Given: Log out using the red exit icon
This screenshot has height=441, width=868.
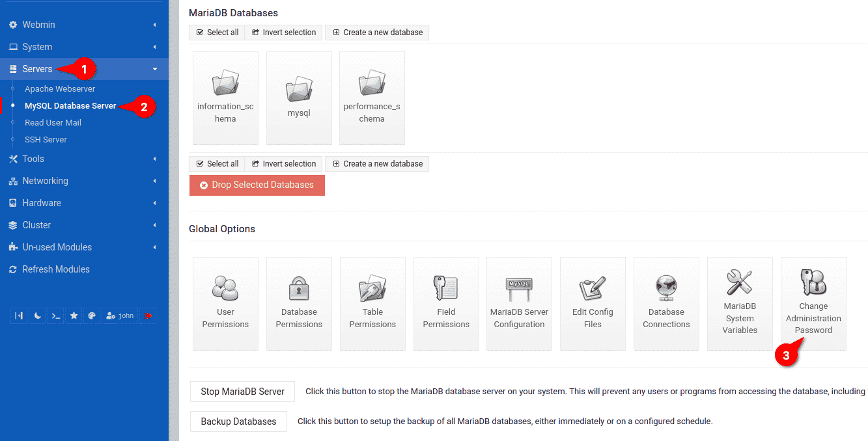Looking at the screenshot, I should coord(148,315).
